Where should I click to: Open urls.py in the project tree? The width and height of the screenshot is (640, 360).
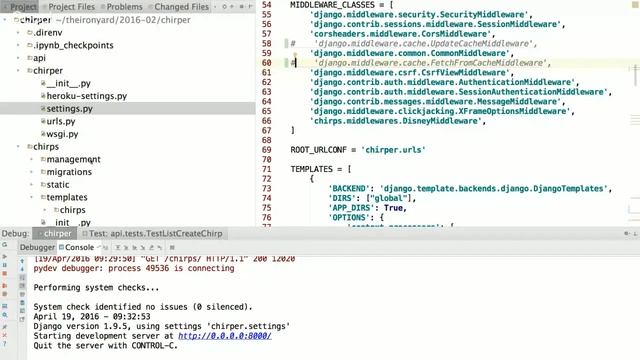[61, 121]
